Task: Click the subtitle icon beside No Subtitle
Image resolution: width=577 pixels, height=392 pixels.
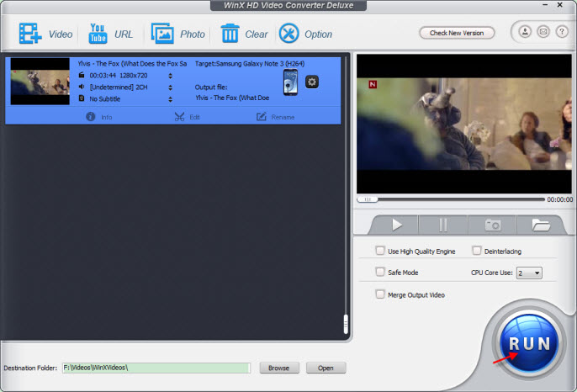Action: click(82, 98)
